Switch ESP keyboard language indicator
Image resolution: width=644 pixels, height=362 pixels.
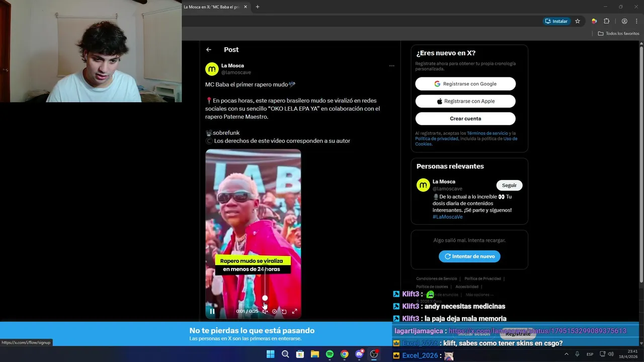(590, 354)
